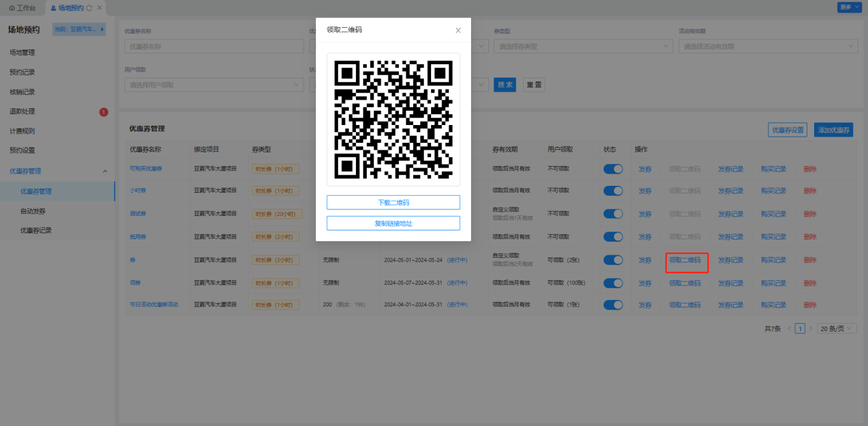Click the refresh icon on 场地预约 tab
Viewport: 868px width, 426px height.
click(x=90, y=8)
